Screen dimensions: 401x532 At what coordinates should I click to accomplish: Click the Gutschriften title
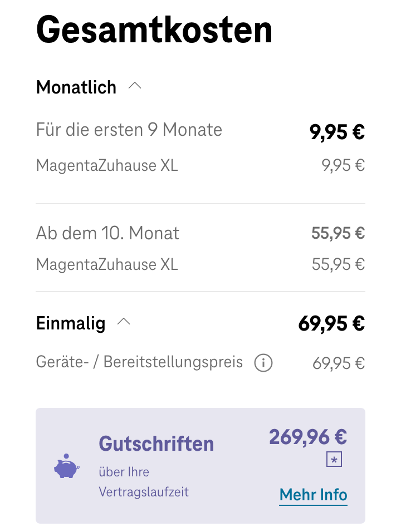156,444
